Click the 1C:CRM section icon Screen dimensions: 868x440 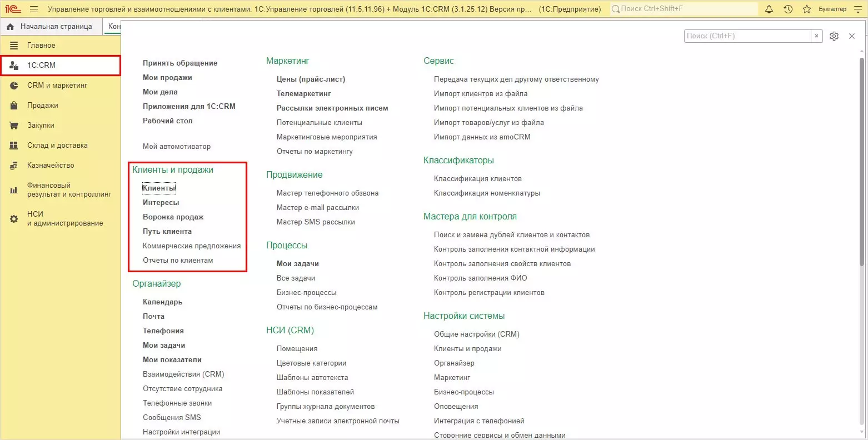[x=14, y=66]
